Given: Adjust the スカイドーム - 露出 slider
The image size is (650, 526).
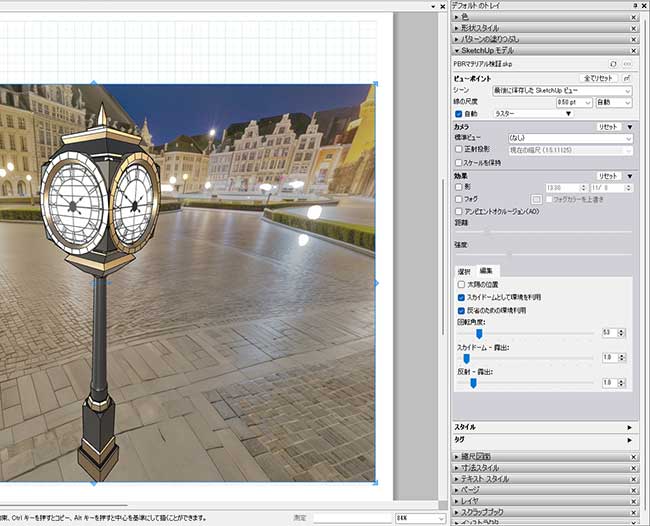Looking at the screenshot, I should coord(467,358).
